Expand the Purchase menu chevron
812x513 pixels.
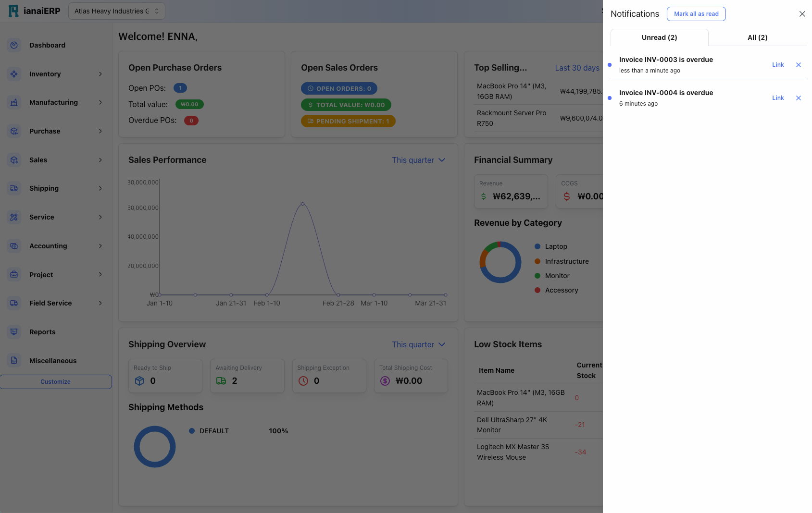100,131
